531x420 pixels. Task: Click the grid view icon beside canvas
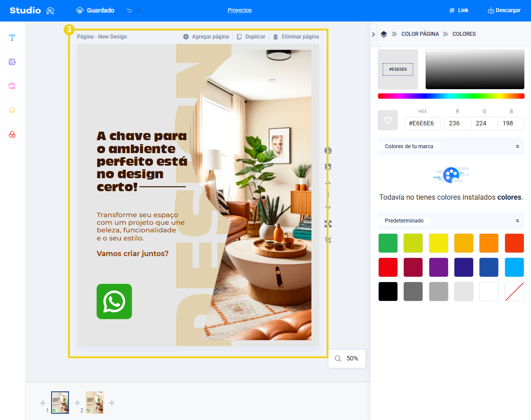coord(328,224)
